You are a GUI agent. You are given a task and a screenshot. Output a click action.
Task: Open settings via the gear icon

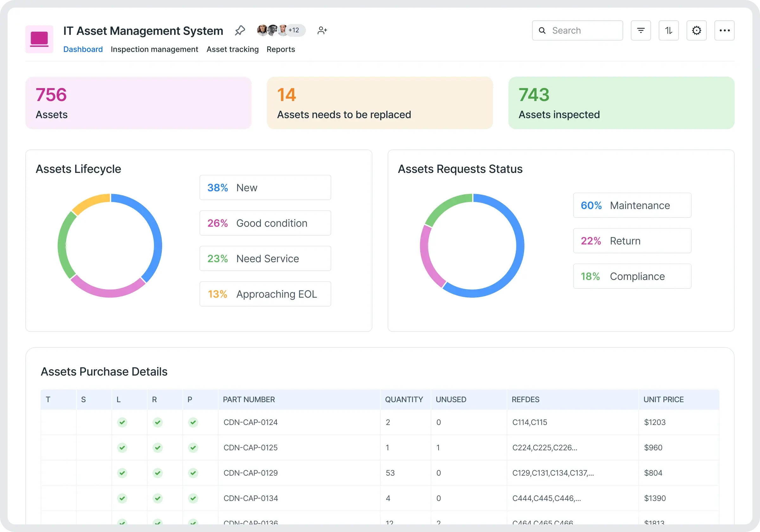[696, 30]
